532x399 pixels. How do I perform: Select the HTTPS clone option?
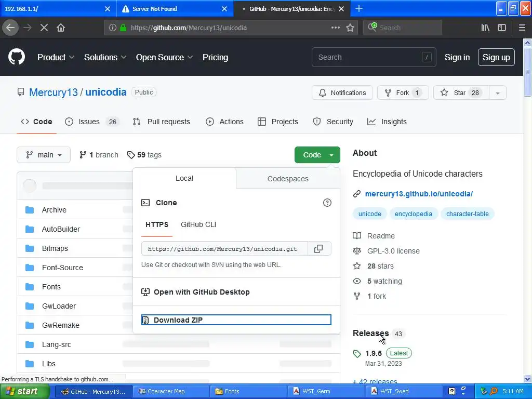tap(157, 224)
